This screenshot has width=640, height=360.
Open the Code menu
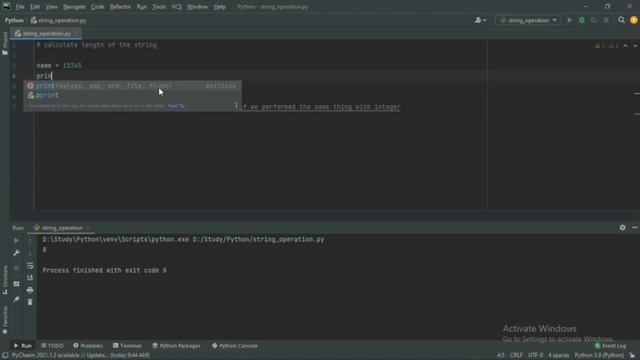click(x=98, y=7)
